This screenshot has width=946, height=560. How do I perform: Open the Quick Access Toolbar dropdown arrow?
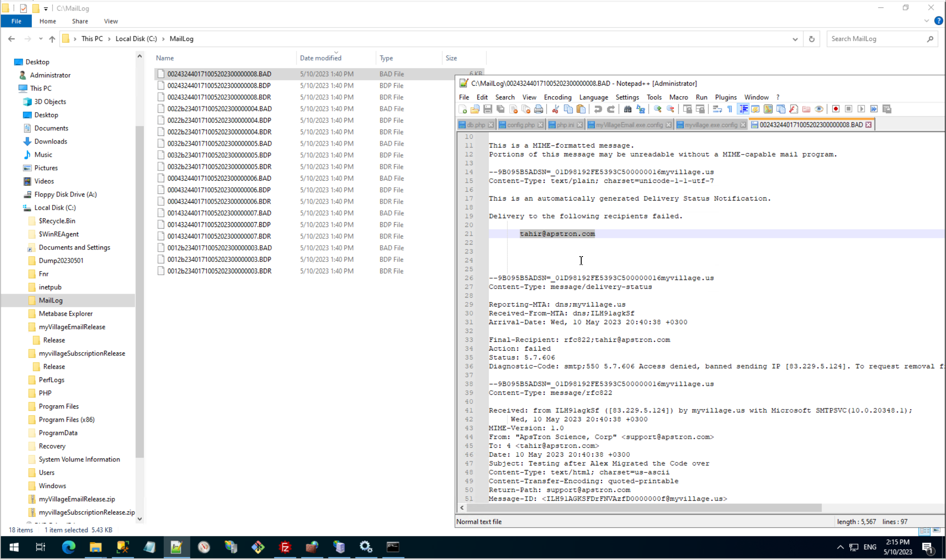[x=46, y=8]
